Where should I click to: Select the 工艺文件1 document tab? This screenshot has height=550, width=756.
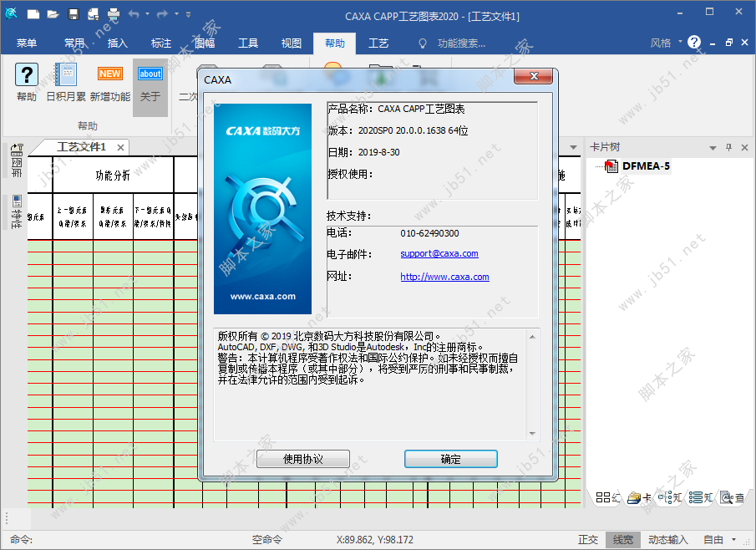81,147
